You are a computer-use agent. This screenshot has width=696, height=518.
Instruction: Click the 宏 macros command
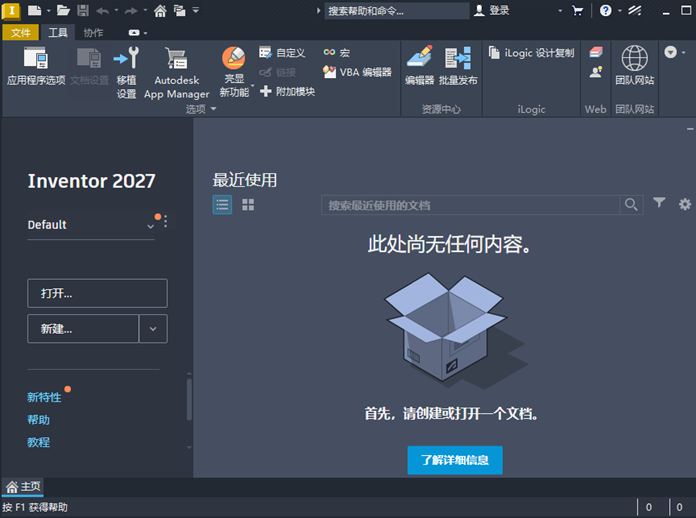tap(336, 53)
